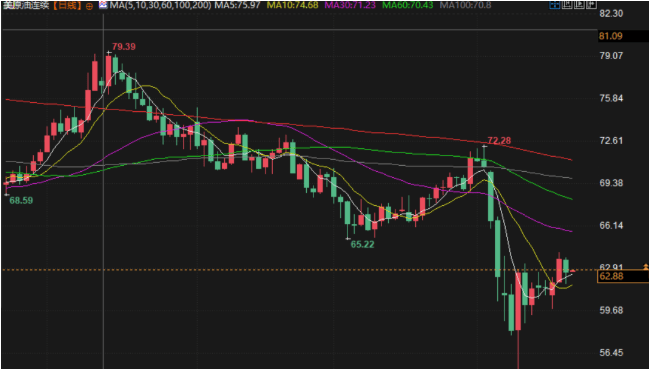Select the green MA60:70.43 legend item

tap(408, 5)
